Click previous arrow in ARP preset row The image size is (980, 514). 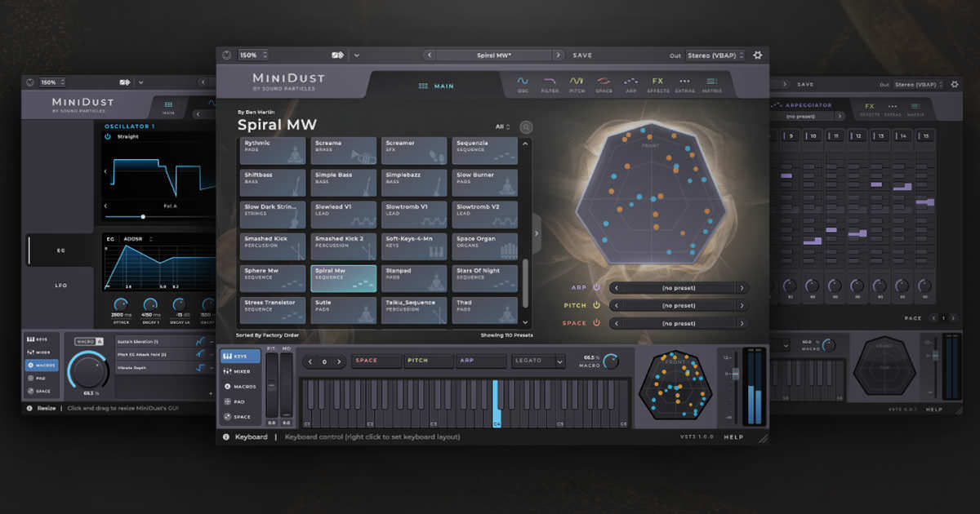click(615, 288)
